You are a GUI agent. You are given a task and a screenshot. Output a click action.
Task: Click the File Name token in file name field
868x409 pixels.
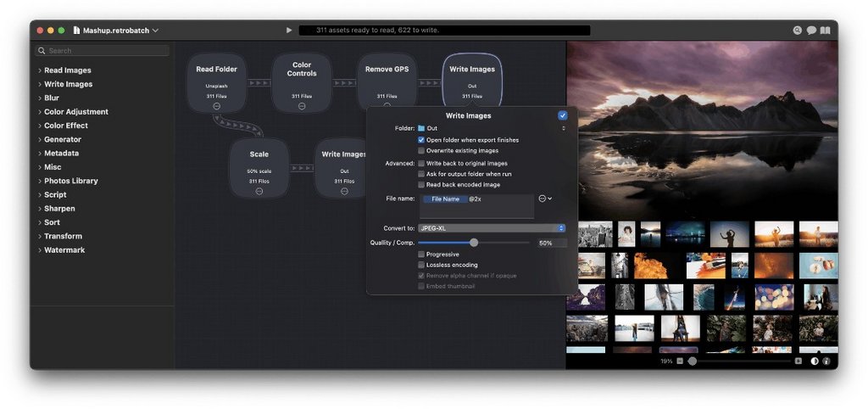pyautogui.click(x=446, y=199)
